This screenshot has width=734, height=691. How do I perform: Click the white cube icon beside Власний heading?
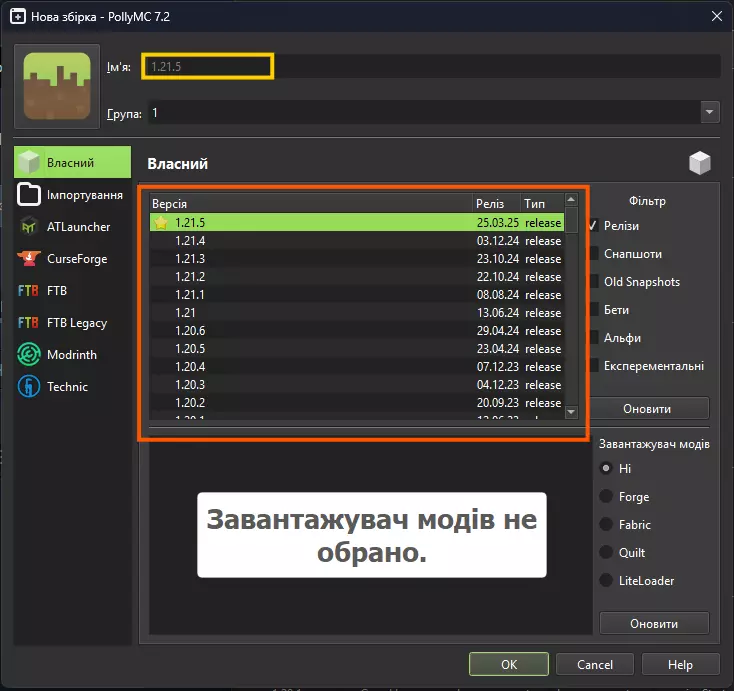pyautogui.click(x=699, y=163)
